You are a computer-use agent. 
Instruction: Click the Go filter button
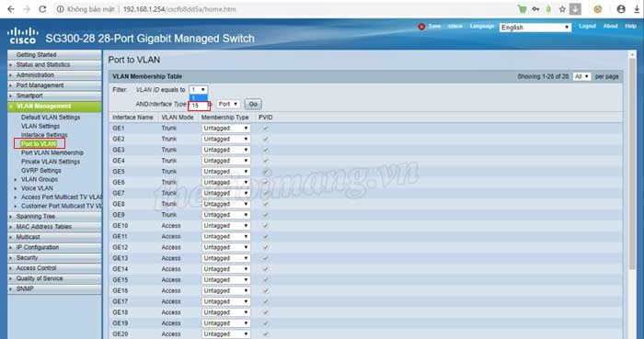[253, 105]
